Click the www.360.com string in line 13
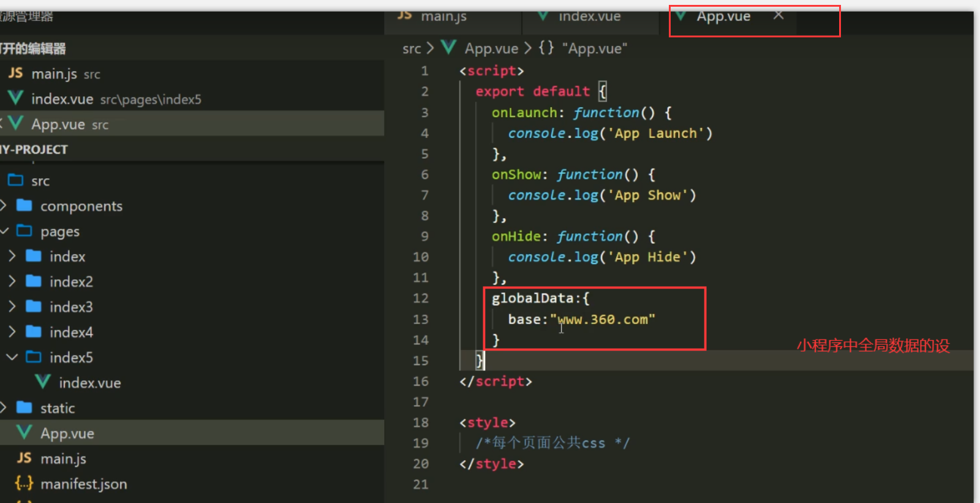 (603, 319)
